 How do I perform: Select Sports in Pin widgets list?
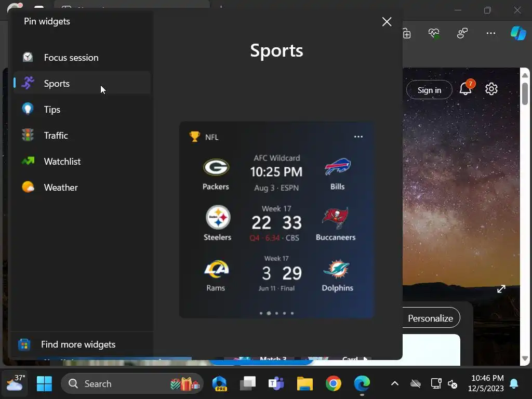82,84
